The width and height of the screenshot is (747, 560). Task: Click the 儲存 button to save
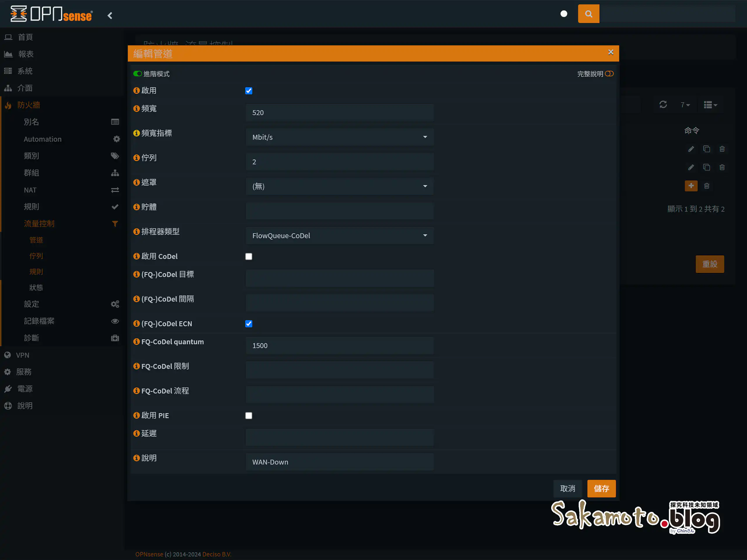click(601, 489)
